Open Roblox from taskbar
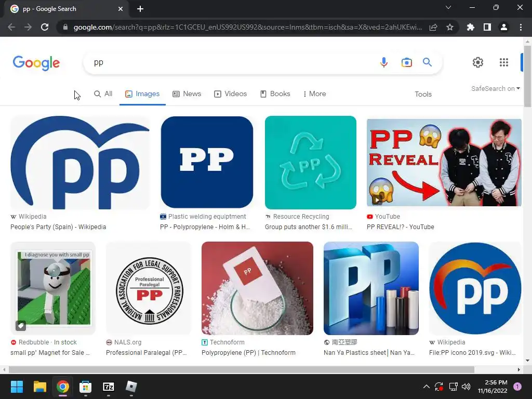 click(131, 387)
